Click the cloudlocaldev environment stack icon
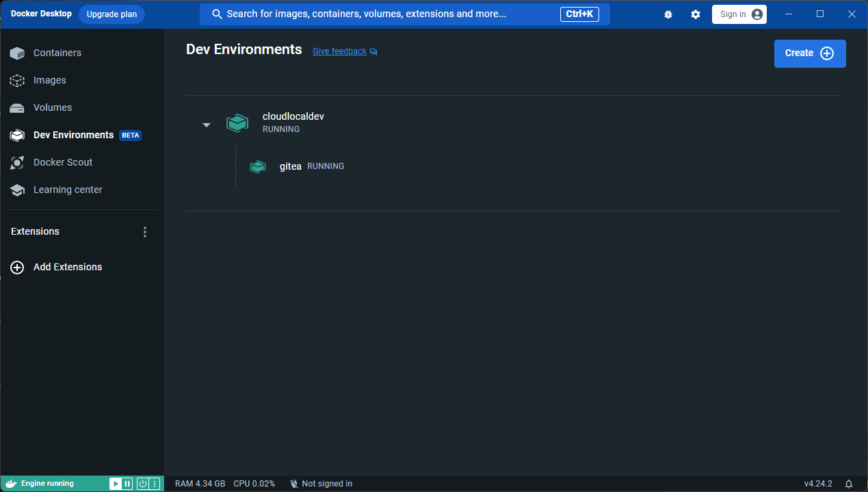The image size is (868, 492). coord(237,123)
